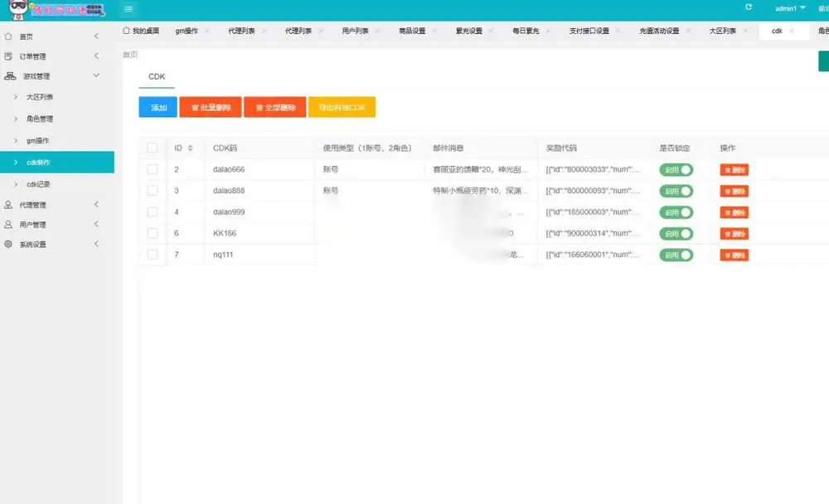Click the person icon beside 用户管理
This screenshot has width=829, height=504.
click(x=8, y=225)
